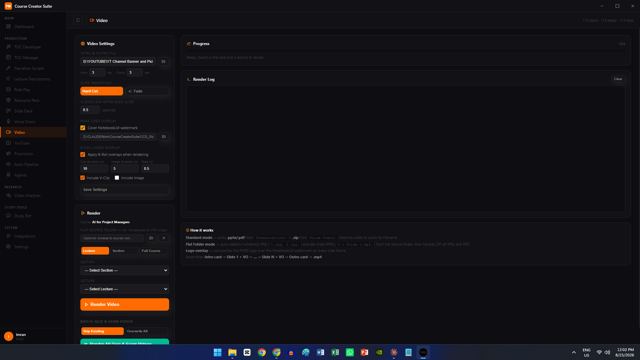
Task: Click the orange Render Video button
Action: (x=124, y=304)
